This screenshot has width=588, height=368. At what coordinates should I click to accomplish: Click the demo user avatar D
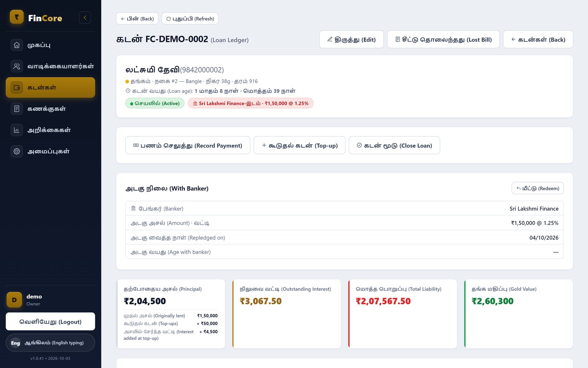coord(14,300)
